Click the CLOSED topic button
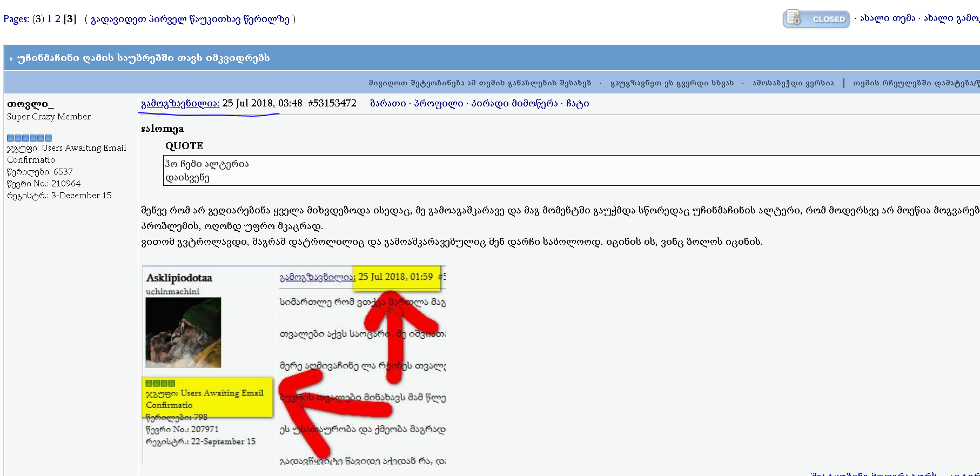Image resolution: width=980 pixels, height=476 pixels. coord(816,19)
